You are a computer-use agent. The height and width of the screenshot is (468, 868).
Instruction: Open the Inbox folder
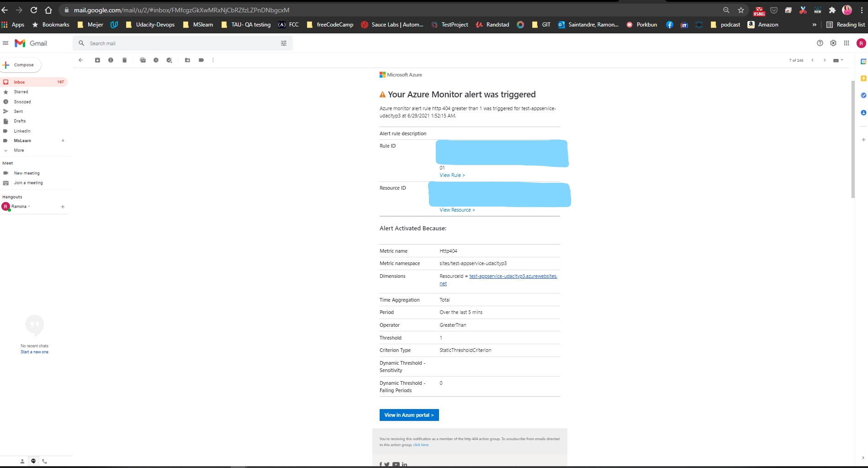(34, 82)
